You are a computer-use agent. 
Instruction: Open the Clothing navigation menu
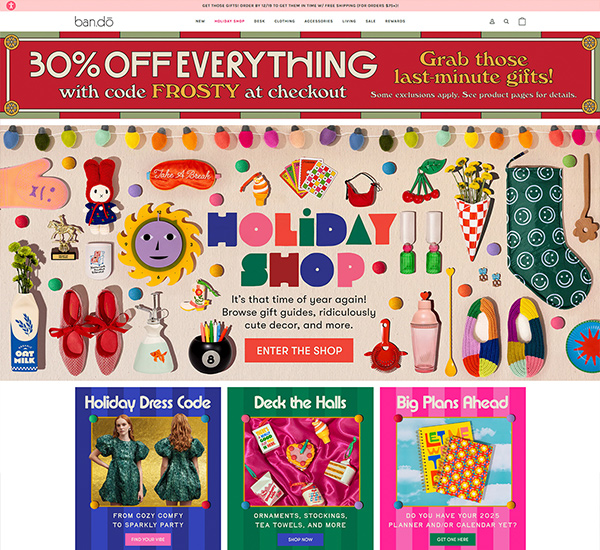pos(284,21)
